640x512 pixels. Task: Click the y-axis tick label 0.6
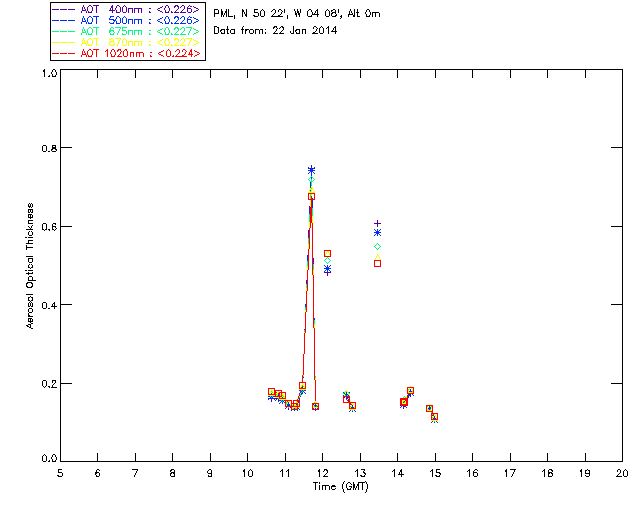coord(49,227)
